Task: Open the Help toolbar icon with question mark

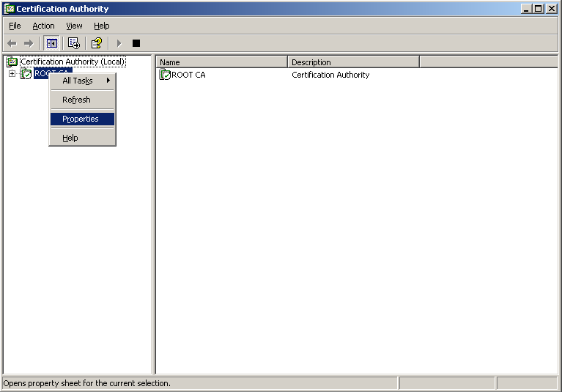Action: point(97,43)
